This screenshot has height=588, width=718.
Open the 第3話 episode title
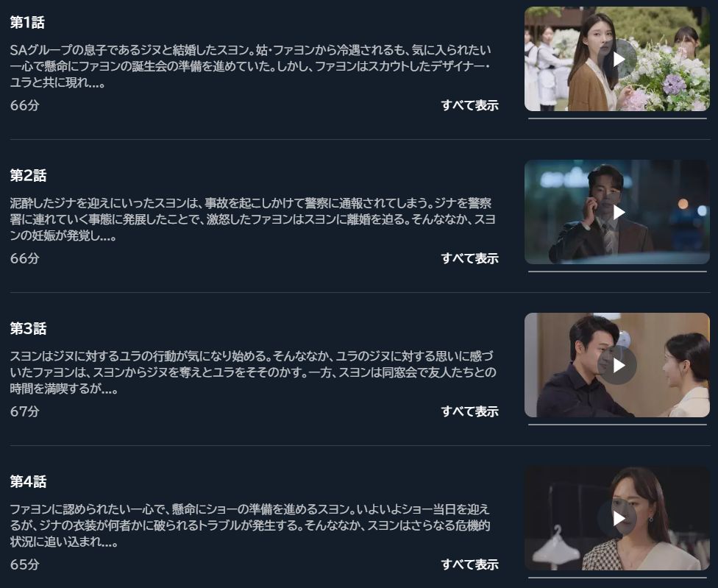click(28, 328)
